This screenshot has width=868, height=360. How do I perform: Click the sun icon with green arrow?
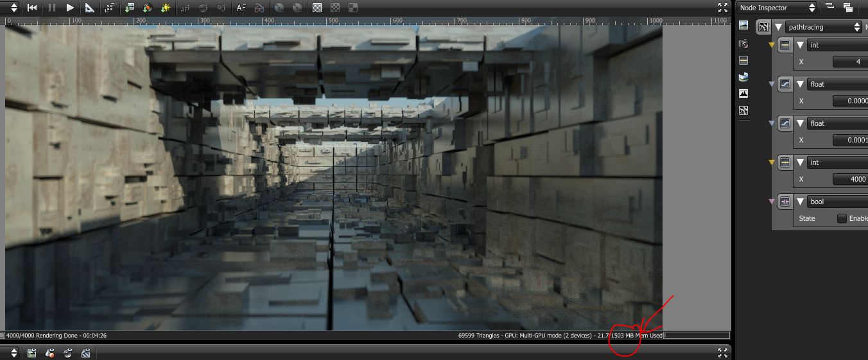(x=166, y=8)
